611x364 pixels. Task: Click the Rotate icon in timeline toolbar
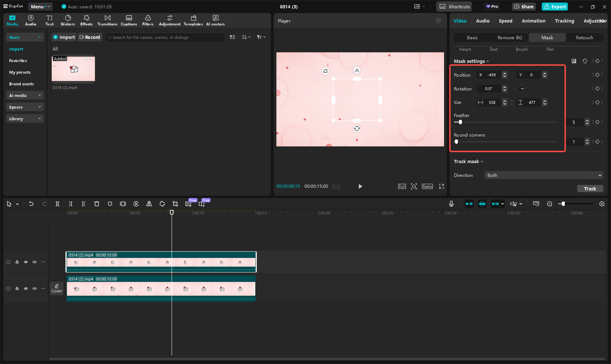point(162,204)
